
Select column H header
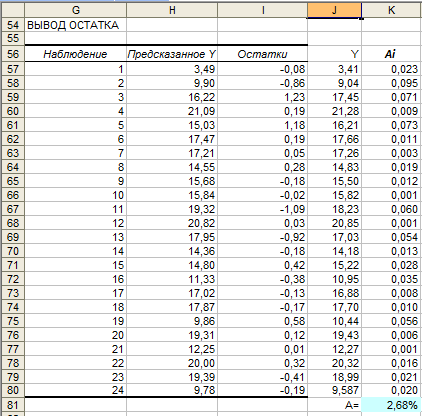click(x=172, y=10)
